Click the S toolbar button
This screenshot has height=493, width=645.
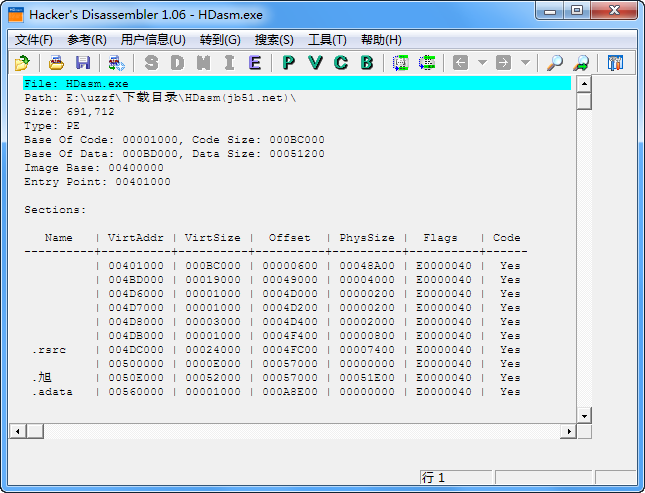point(151,63)
